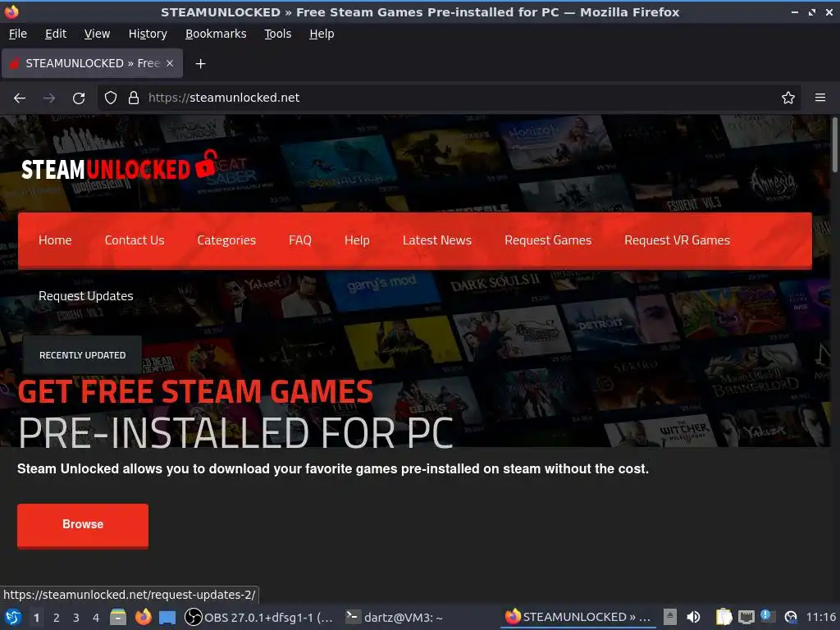This screenshot has width=840, height=630.
Task: Open the removable media eject tray icon
Action: pos(669,618)
